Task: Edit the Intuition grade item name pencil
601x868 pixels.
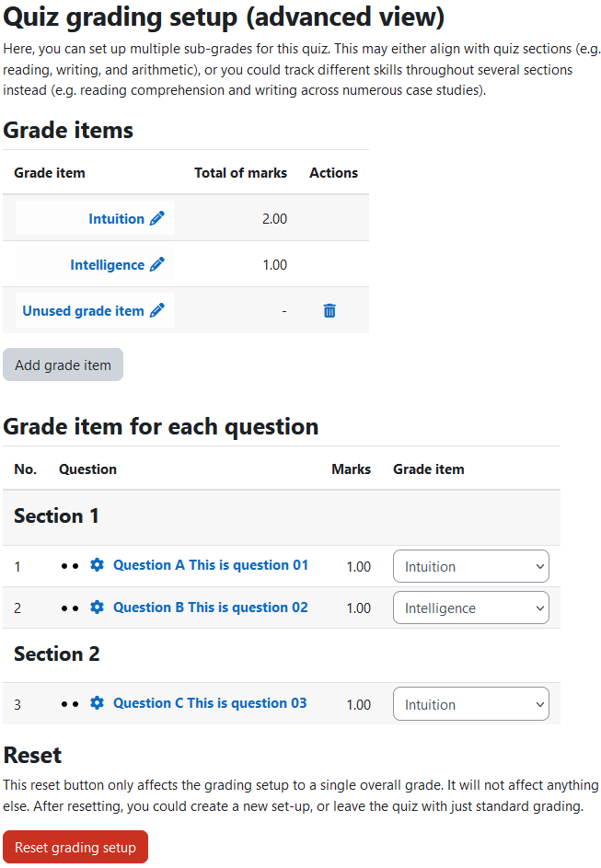Action: point(157,218)
